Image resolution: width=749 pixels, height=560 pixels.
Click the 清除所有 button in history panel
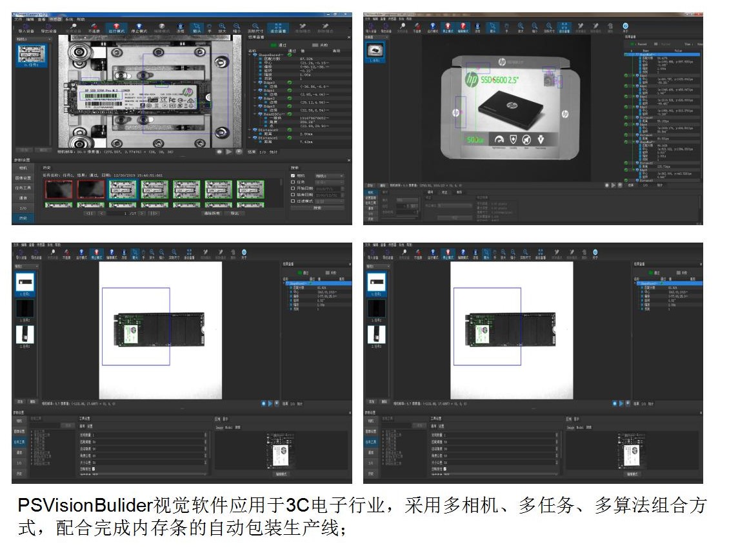pyautogui.click(x=212, y=213)
